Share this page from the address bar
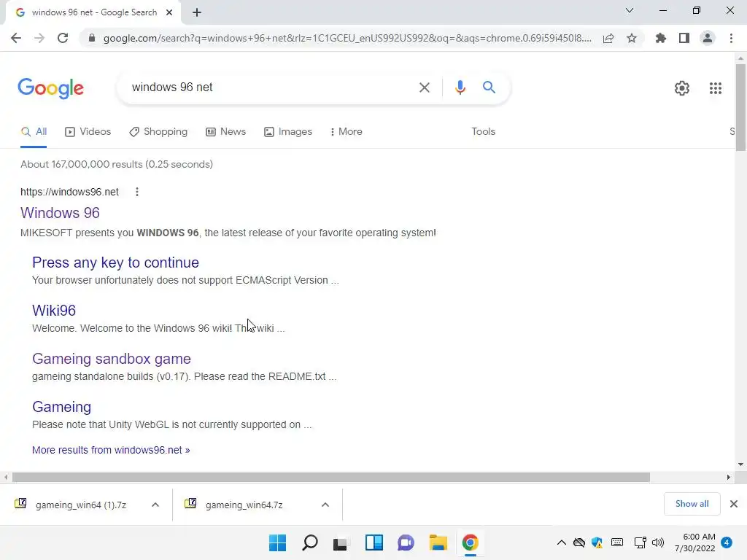The height and width of the screenshot is (560, 747). [608, 38]
